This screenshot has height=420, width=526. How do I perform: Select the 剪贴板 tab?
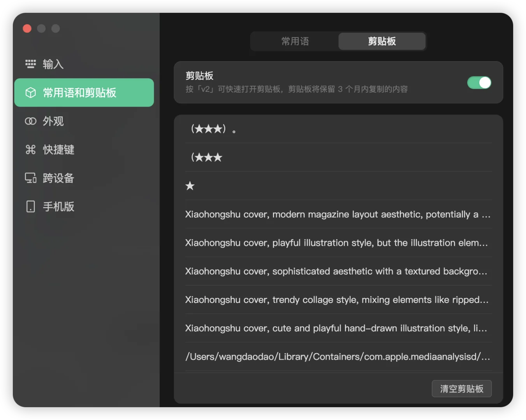(x=382, y=41)
